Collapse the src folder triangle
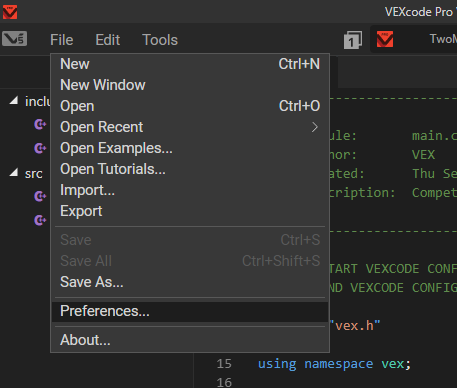 (x=14, y=172)
